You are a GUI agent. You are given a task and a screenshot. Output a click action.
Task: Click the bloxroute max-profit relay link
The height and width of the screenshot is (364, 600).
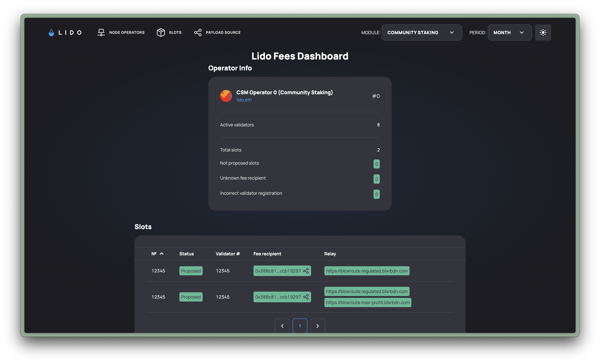click(368, 302)
